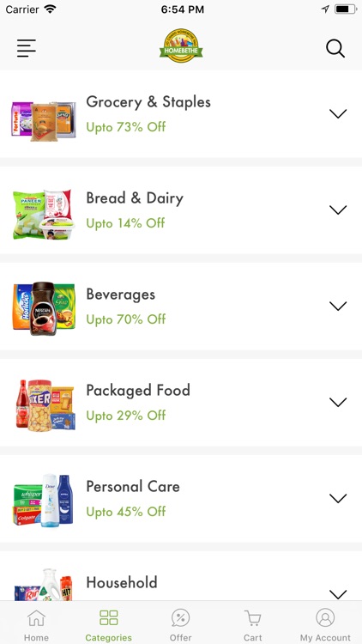Image resolution: width=362 pixels, height=644 pixels.
Task: Expand the Beverages category chevron
Action: pos(338,306)
